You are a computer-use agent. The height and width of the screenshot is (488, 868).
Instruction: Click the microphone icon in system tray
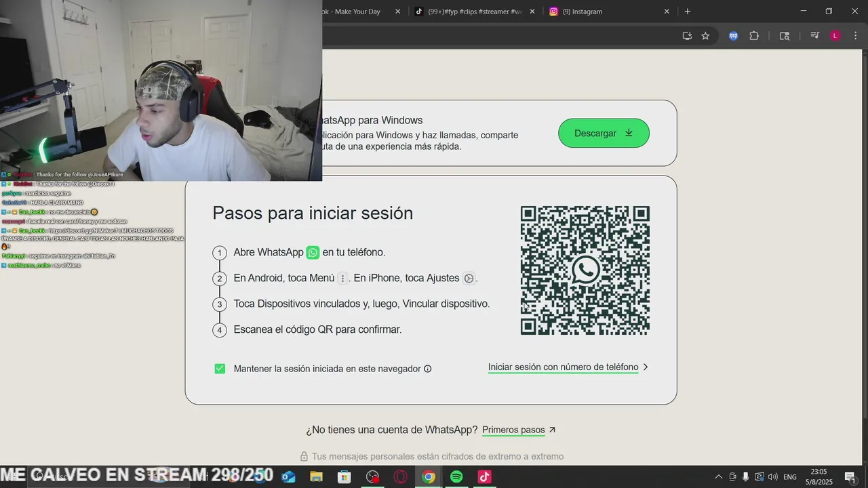click(746, 477)
